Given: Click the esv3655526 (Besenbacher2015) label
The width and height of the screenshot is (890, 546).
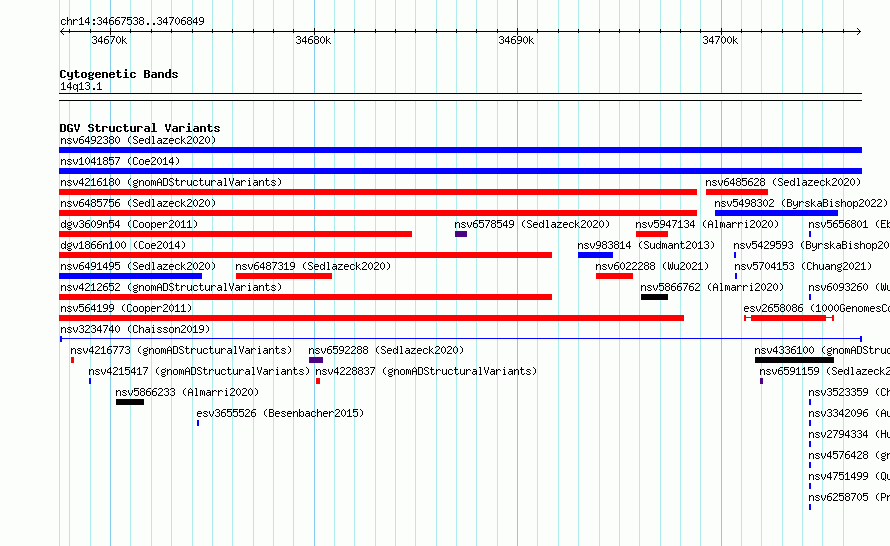Looking at the screenshot, I should [280, 413].
